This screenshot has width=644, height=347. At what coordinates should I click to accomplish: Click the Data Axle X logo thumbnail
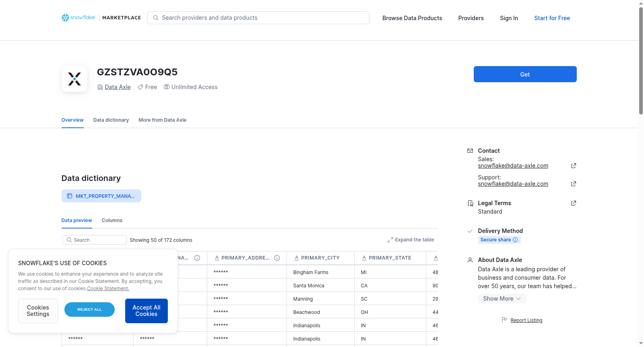[x=74, y=79]
